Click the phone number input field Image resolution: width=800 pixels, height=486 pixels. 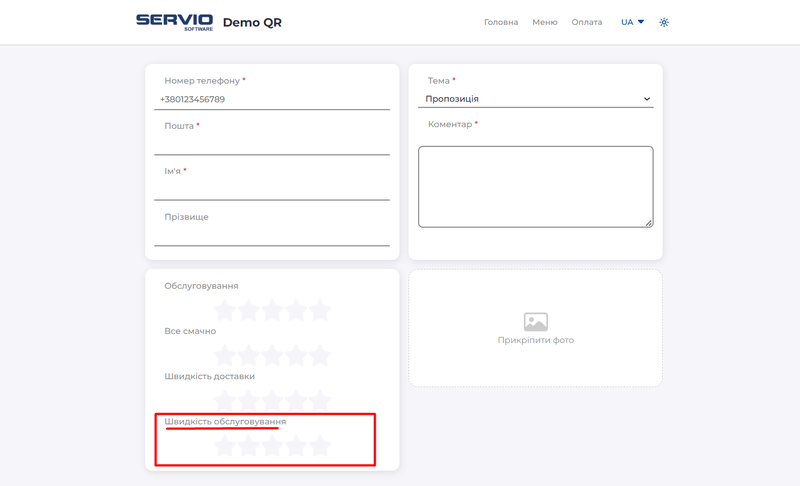(272, 100)
